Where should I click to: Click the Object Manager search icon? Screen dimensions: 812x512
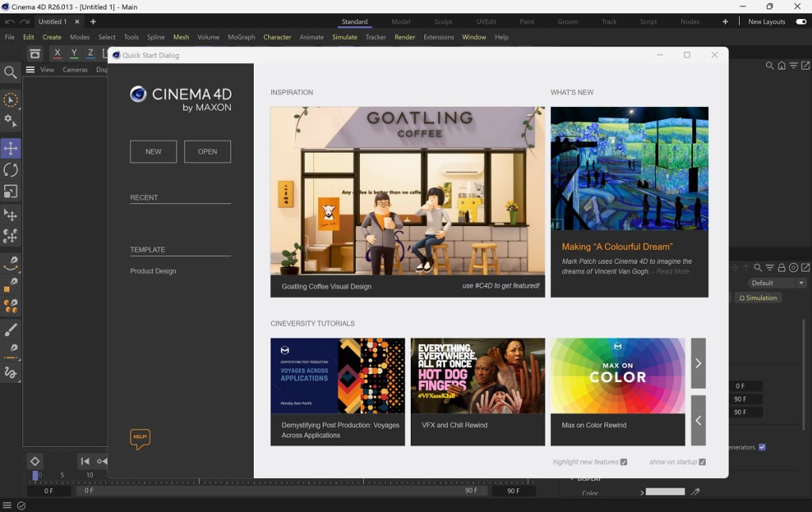click(x=769, y=66)
